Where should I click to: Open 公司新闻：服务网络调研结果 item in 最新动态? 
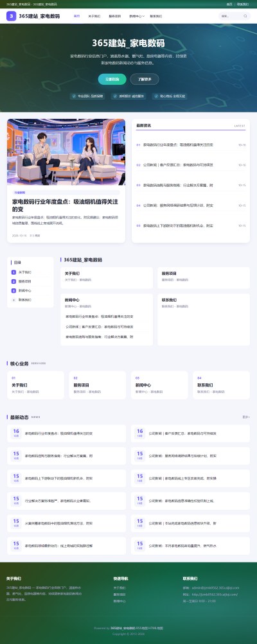(190, 456)
